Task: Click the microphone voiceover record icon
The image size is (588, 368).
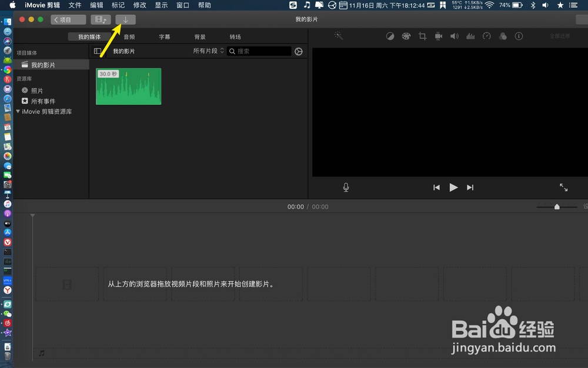Action: (x=346, y=187)
